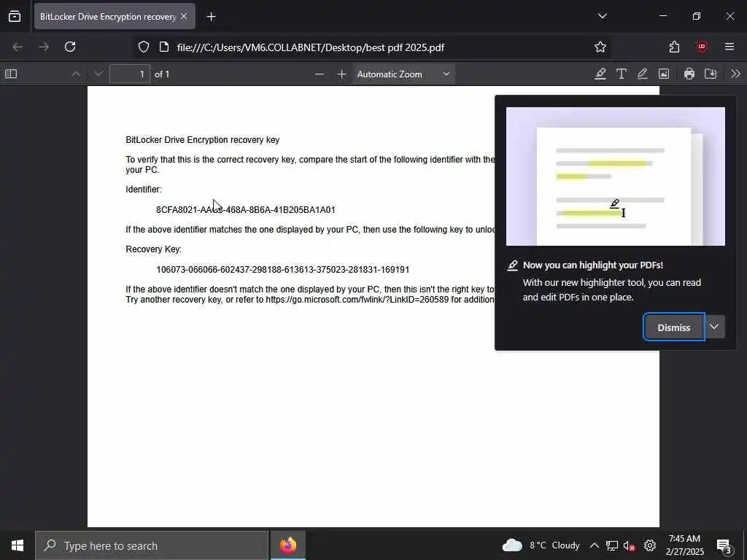
Task: Open the uBlock Origin extension icon
Action: [701, 47]
